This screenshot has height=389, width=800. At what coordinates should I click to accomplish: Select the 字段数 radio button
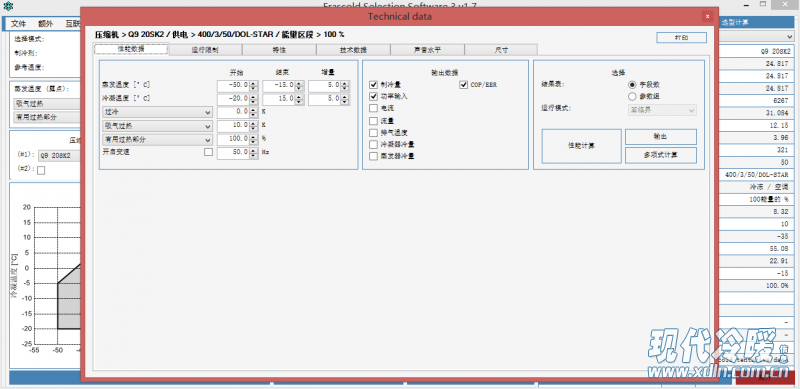point(632,85)
